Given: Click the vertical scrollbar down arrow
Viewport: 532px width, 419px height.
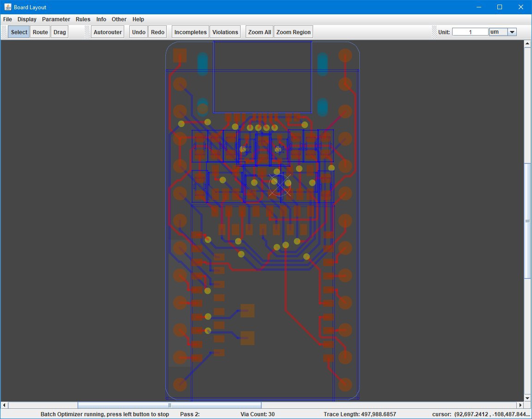Looking at the screenshot, I should click(527, 398).
